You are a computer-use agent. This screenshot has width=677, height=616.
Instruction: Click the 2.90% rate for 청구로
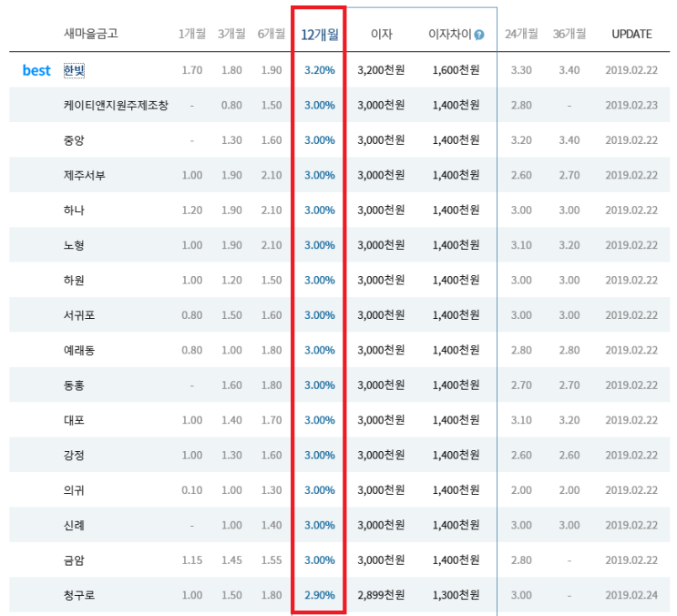320,595
